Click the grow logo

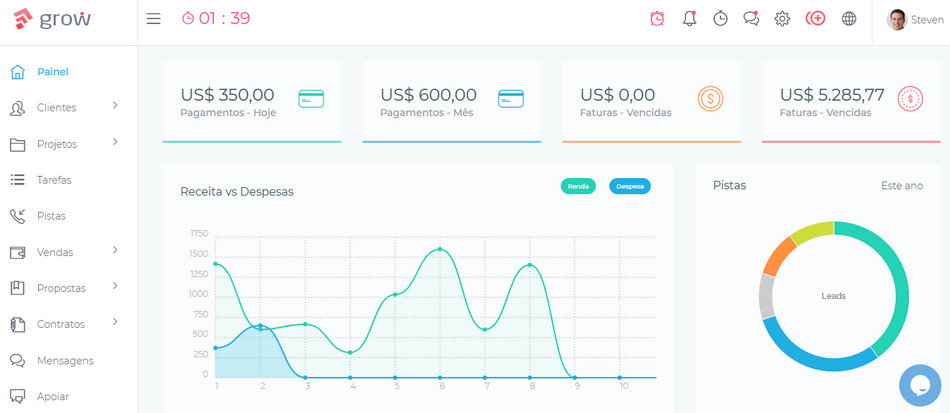click(x=51, y=19)
